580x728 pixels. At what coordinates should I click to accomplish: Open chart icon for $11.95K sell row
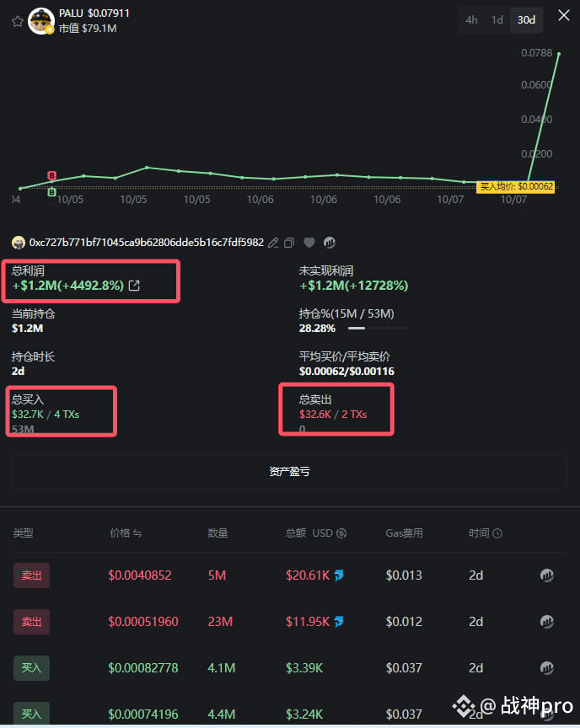tap(547, 622)
